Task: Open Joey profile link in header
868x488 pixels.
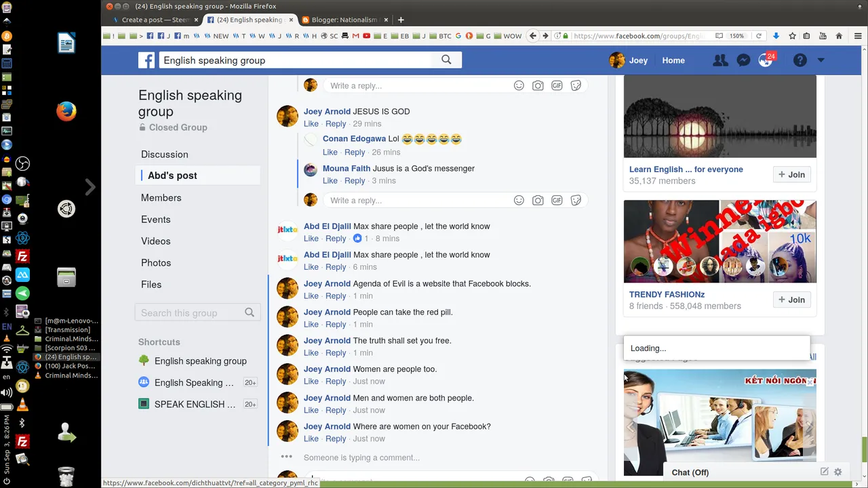Action: point(629,60)
